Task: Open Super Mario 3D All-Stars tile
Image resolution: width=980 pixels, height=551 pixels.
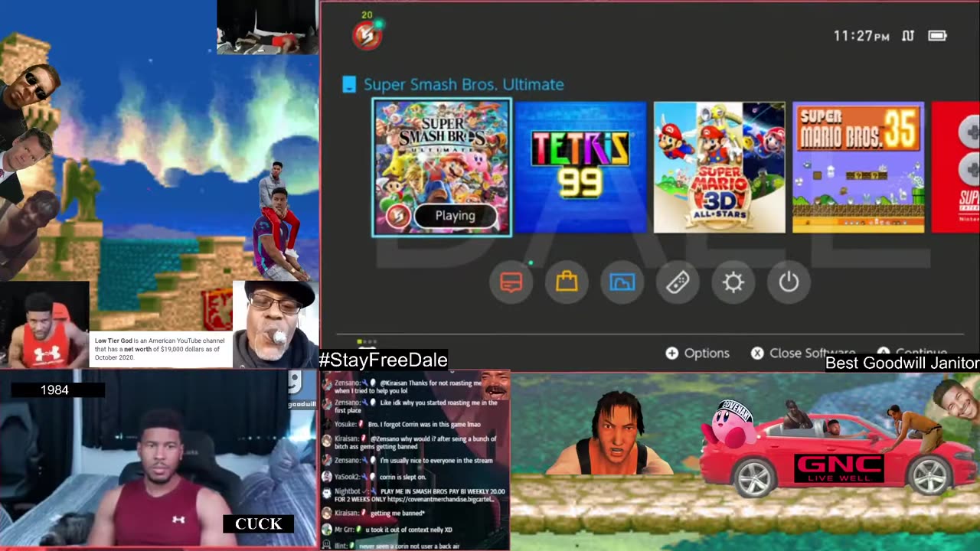Action: click(x=720, y=168)
